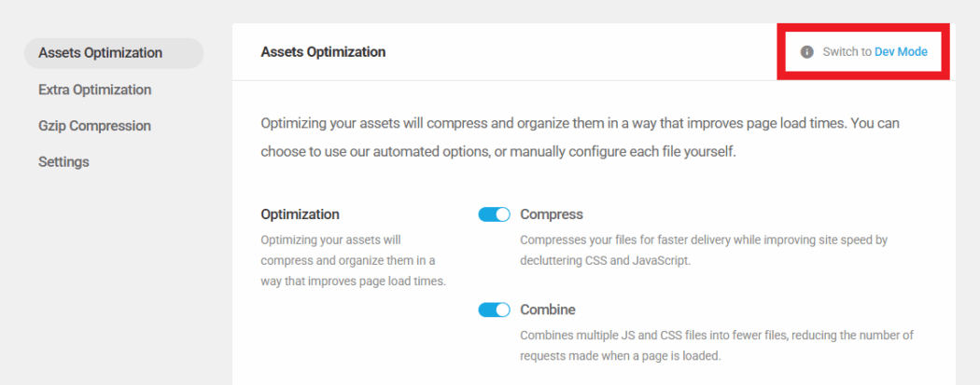Image resolution: width=980 pixels, height=385 pixels.
Task: Select Assets Optimization in the left sidebar
Action: pos(100,53)
